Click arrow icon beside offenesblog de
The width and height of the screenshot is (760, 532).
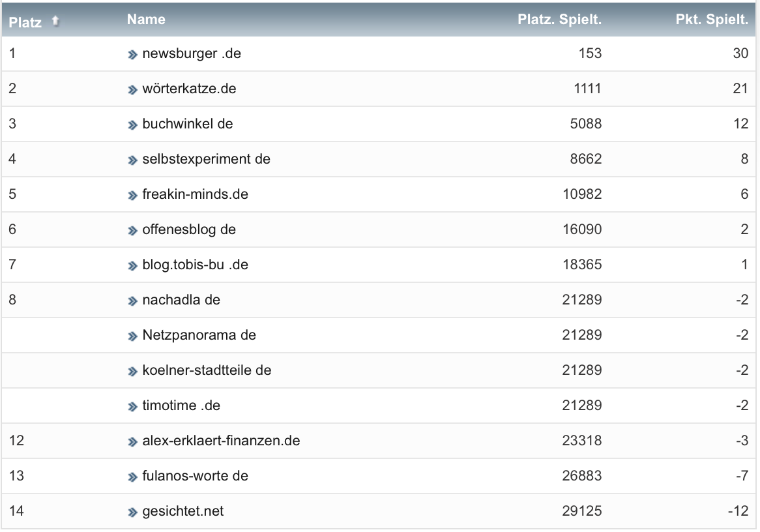coord(132,230)
